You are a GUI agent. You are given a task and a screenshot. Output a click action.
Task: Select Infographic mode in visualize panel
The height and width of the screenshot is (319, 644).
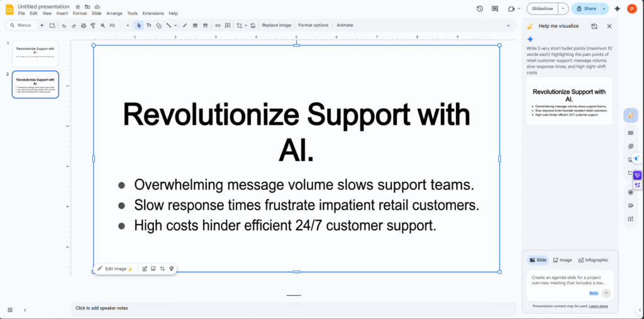[x=592, y=260]
